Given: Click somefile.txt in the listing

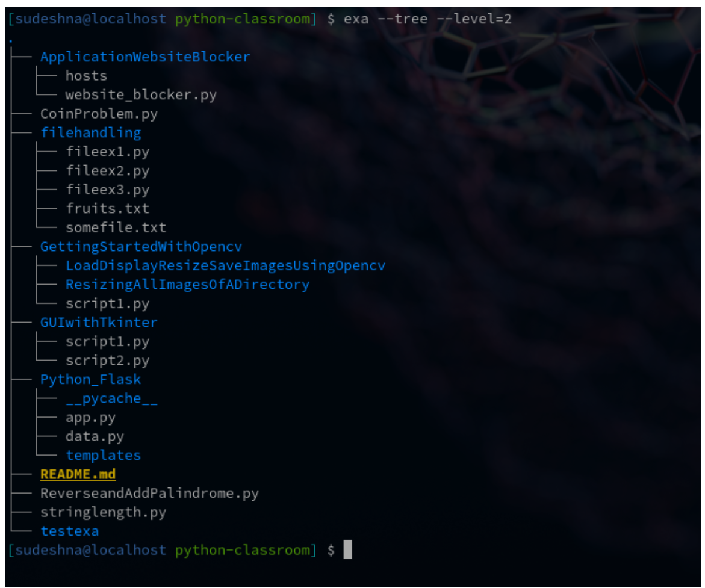Looking at the screenshot, I should tap(116, 228).
